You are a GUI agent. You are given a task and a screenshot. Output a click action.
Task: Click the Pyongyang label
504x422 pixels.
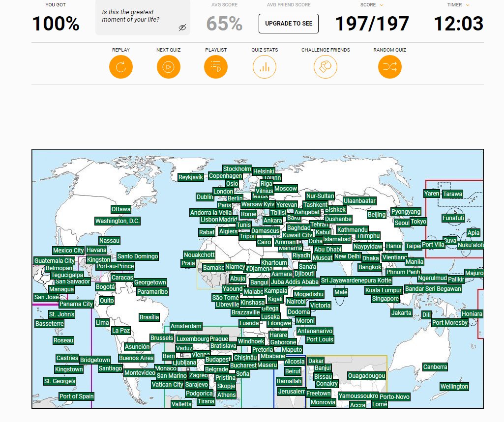click(x=406, y=212)
